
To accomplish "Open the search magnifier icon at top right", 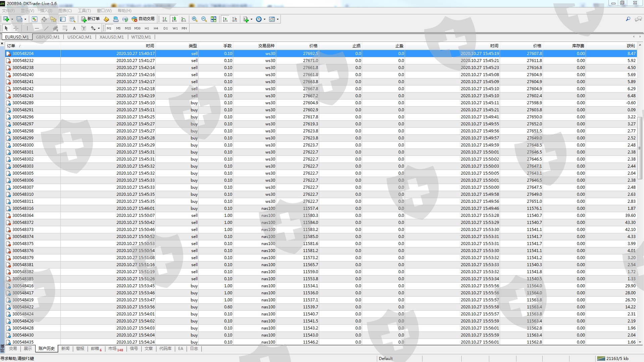I will [628, 19].
